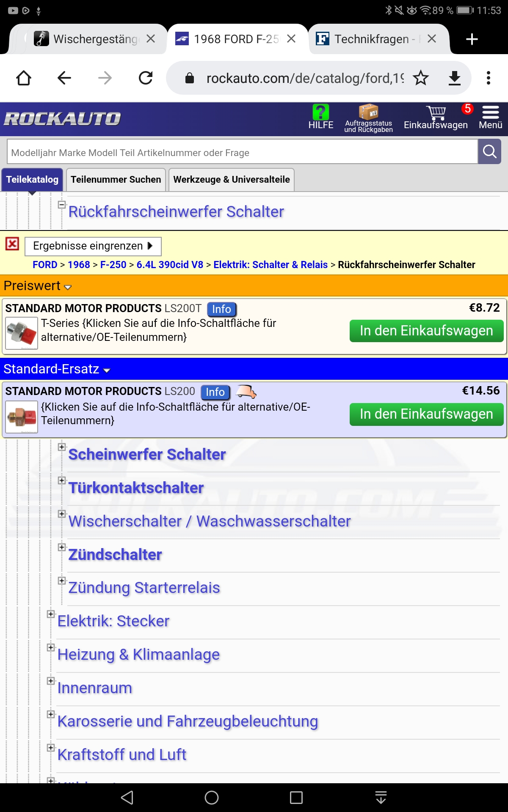Image resolution: width=508 pixels, height=812 pixels.
Task: Close the Technikfragen tab
Action: [x=432, y=39]
